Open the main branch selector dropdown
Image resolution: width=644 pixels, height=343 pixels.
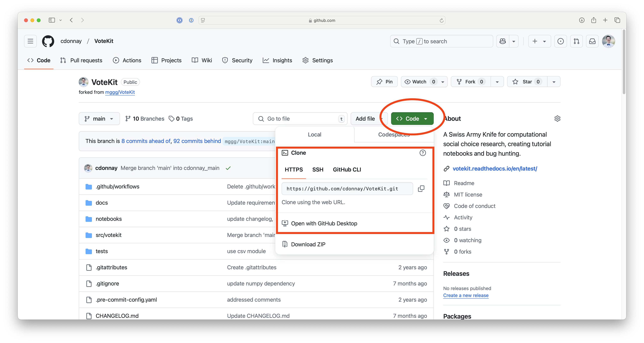point(99,119)
